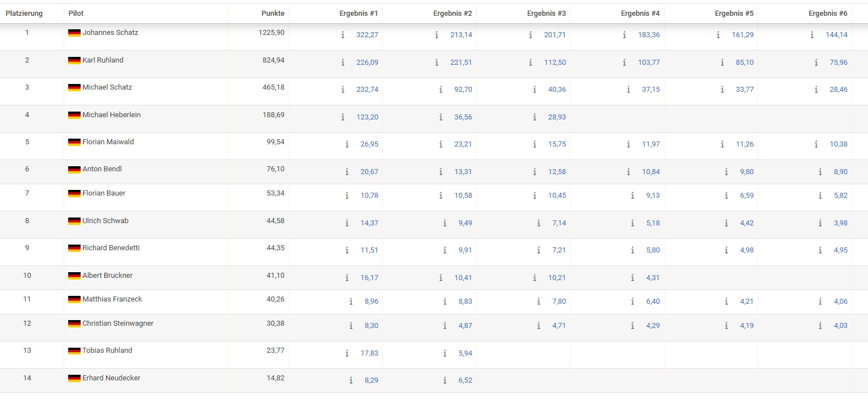868x399 pixels.
Task: Click the German flag beside Richard Benedetti
Action: (74, 248)
